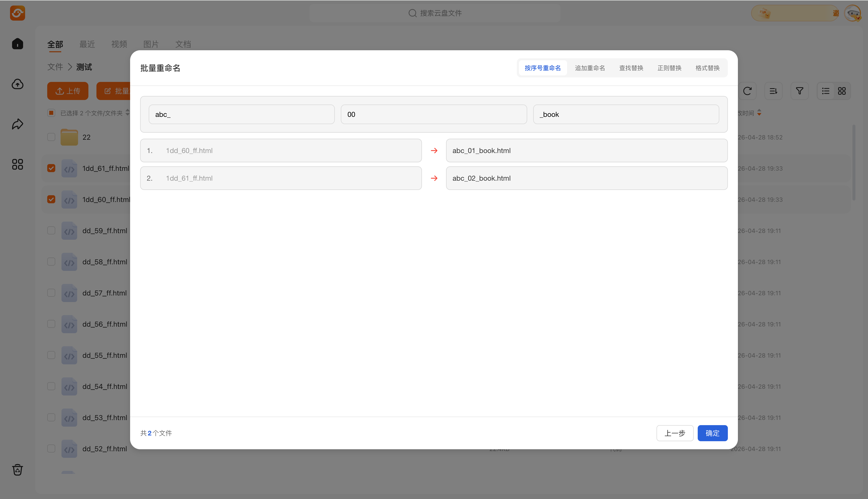Toggle the select-all files checkbox

[x=51, y=113]
